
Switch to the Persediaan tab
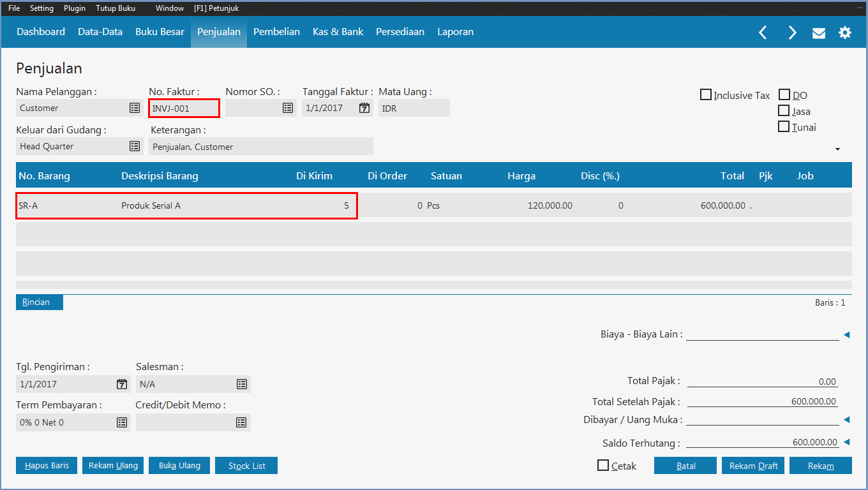[x=400, y=32]
